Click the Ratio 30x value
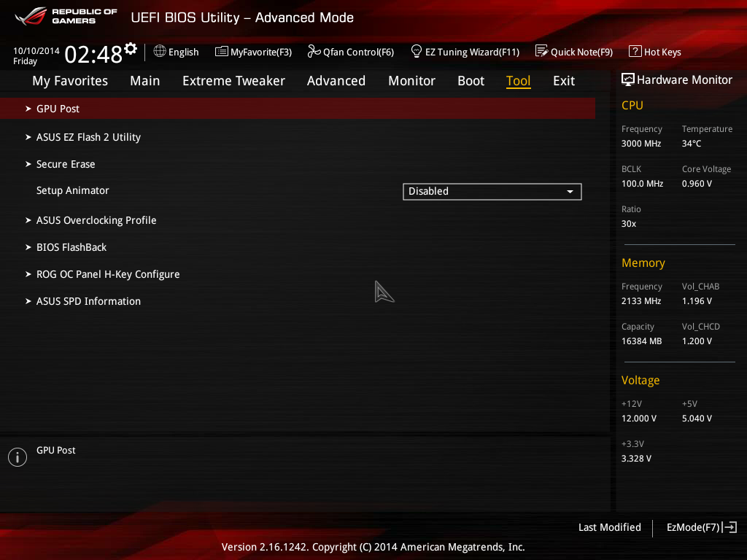 (629, 223)
